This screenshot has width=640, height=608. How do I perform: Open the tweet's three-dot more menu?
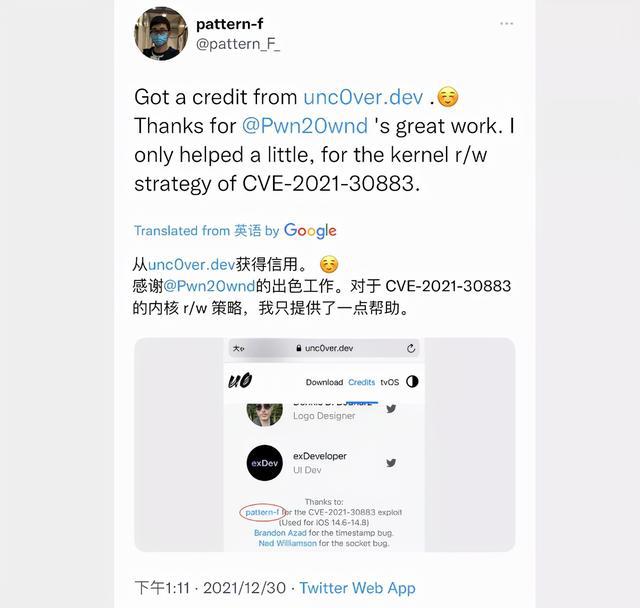pyautogui.click(x=507, y=24)
